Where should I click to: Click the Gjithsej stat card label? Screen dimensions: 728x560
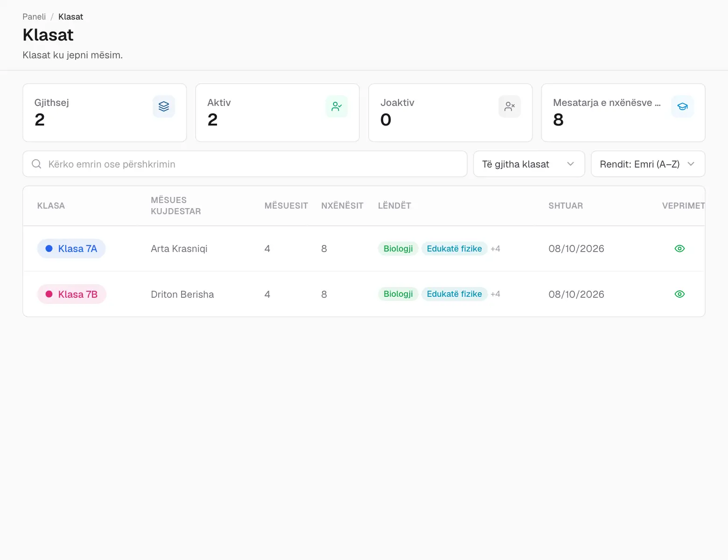pos(52,103)
